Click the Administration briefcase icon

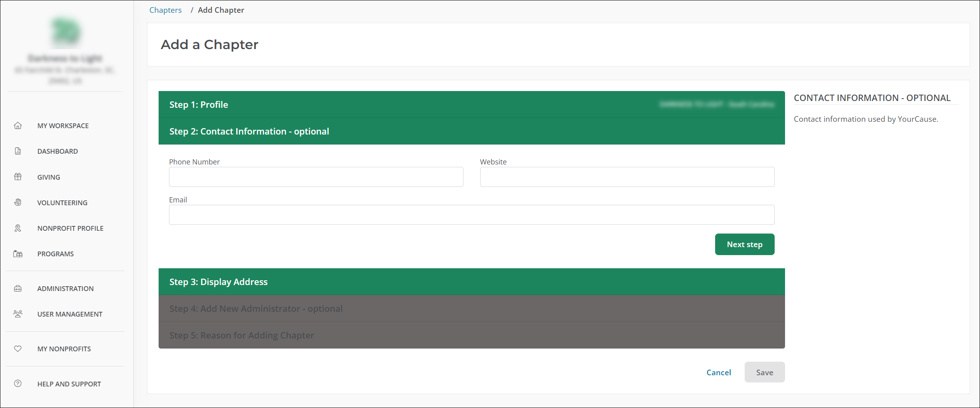[x=18, y=289]
